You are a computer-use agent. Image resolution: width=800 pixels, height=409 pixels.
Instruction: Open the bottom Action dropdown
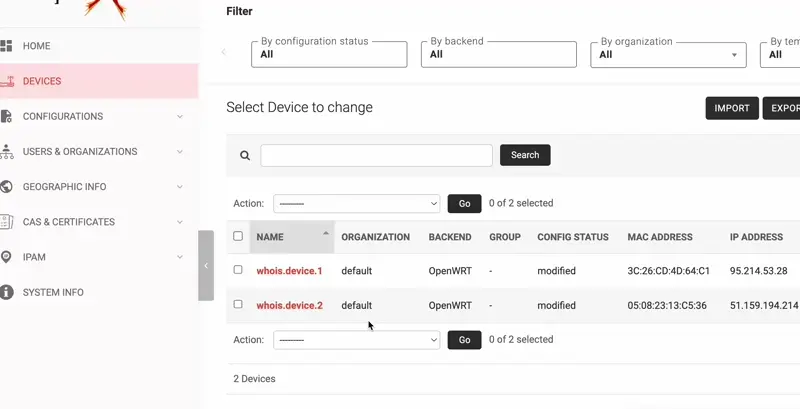tap(357, 340)
